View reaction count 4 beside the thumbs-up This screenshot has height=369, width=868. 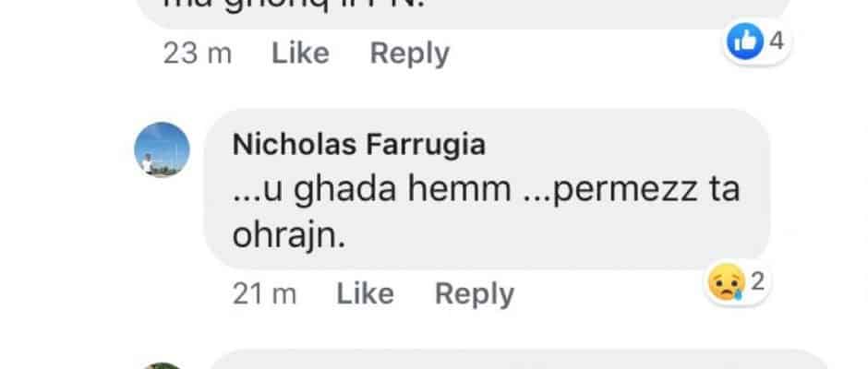pyautogui.click(x=777, y=41)
